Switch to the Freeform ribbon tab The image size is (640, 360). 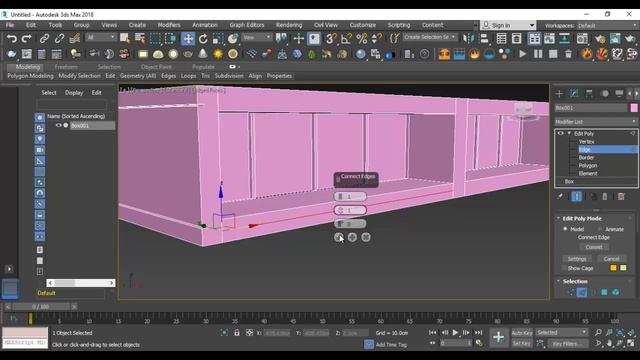coord(66,67)
